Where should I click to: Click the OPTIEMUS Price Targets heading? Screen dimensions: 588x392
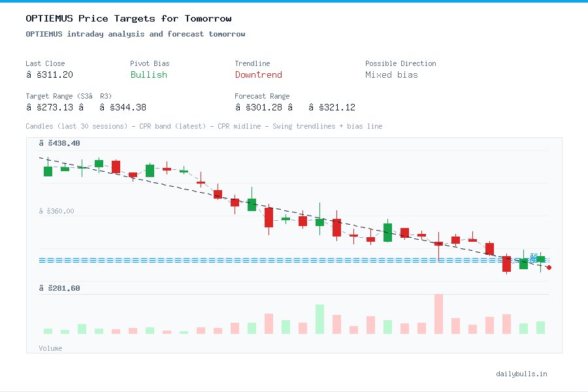point(128,18)
